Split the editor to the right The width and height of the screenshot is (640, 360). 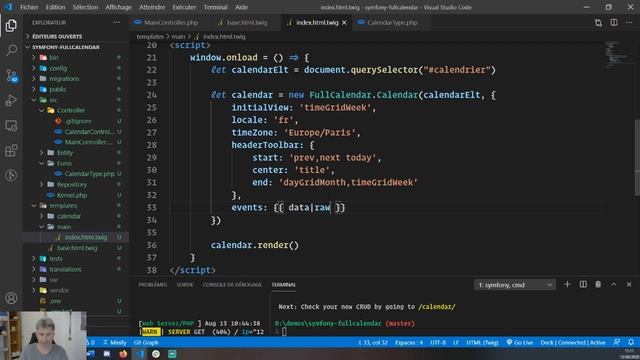614,22
